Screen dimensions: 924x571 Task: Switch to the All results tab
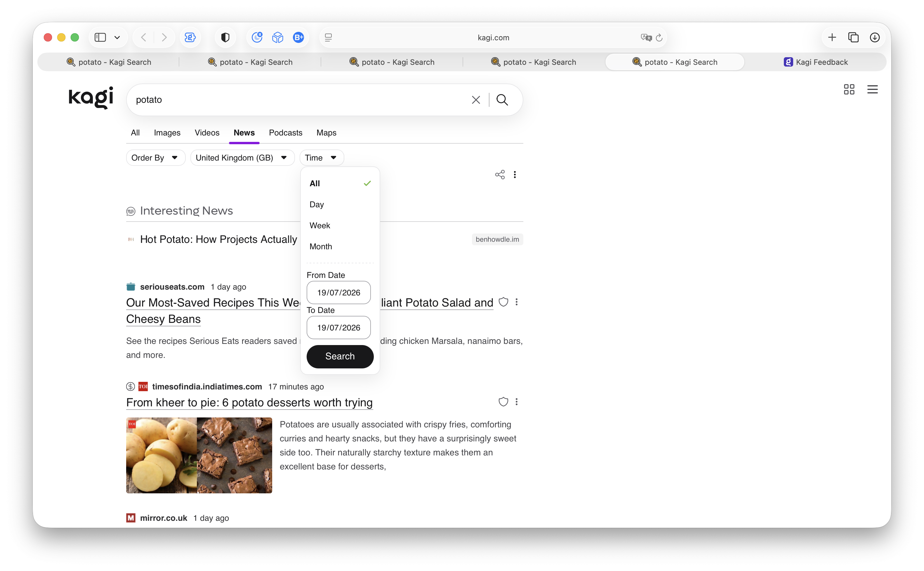tap(135, 133)
